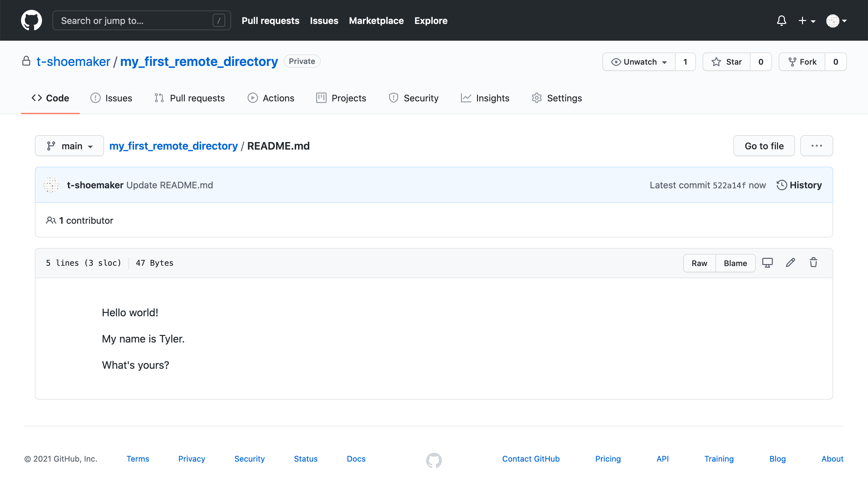The width and height of the screenshot is (868, 477).
Task: Click the commit author avatar
Action: click(51, 185)
